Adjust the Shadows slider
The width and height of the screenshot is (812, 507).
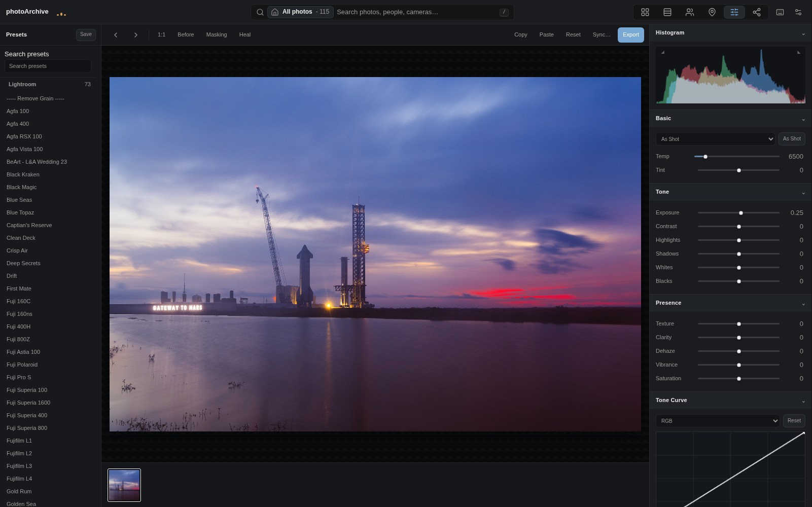click(738, 254)
